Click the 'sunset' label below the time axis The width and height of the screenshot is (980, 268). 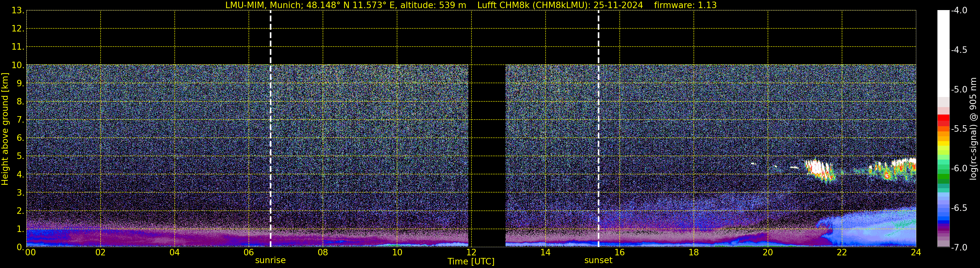coord(598,261)
